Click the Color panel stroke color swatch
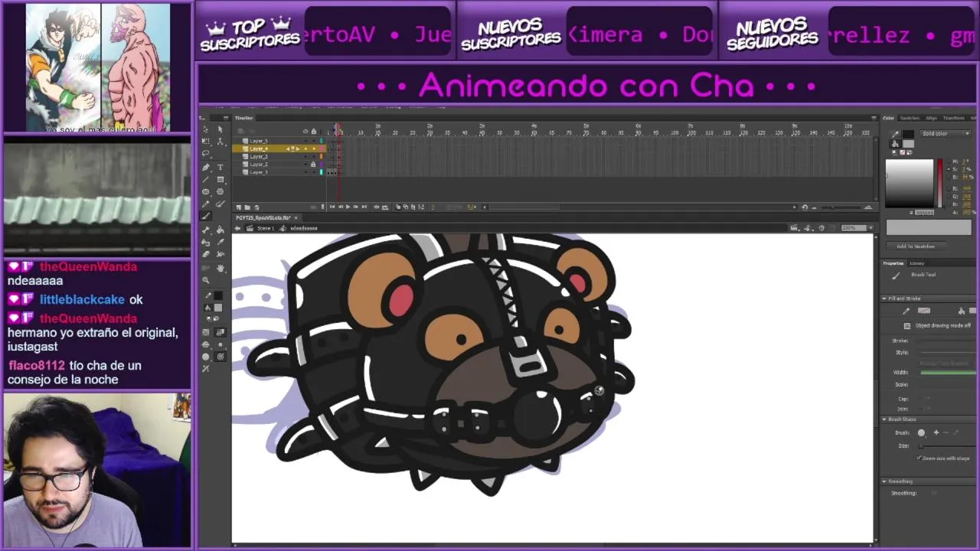This screenshot has height=551, width=980. point(908,134)
